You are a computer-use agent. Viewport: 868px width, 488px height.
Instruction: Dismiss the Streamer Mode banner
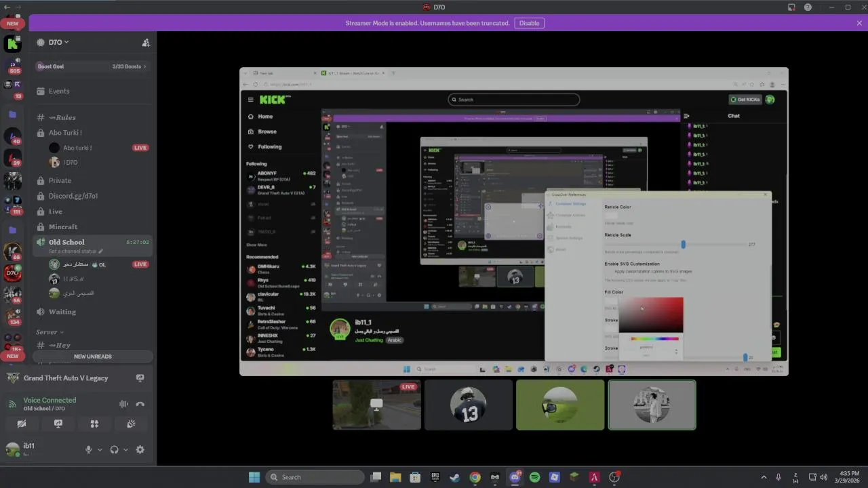[x=859, y=23]
